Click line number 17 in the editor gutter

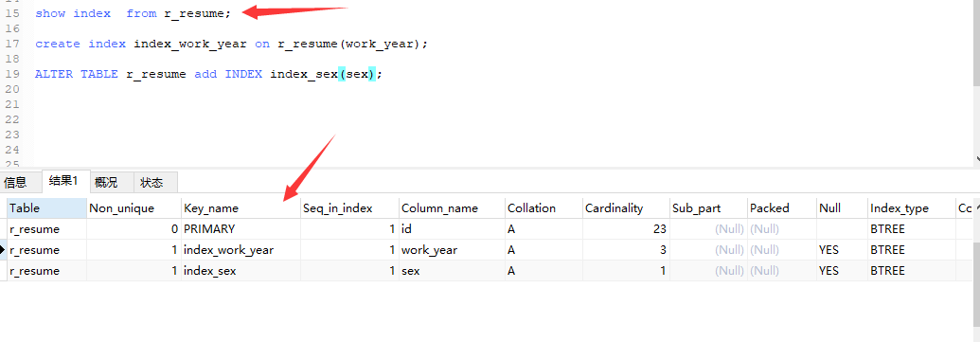(12, 44)
